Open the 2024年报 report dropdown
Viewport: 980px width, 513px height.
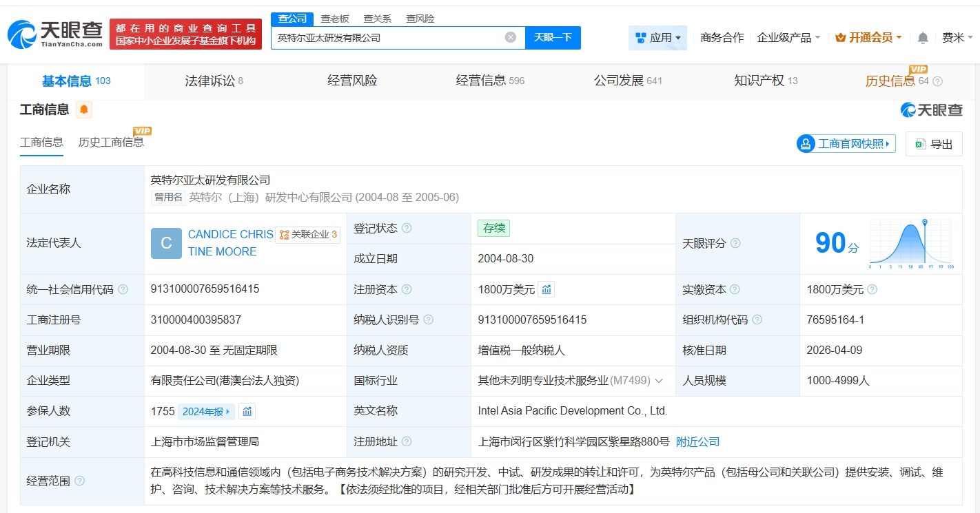(x=206, y=412)
